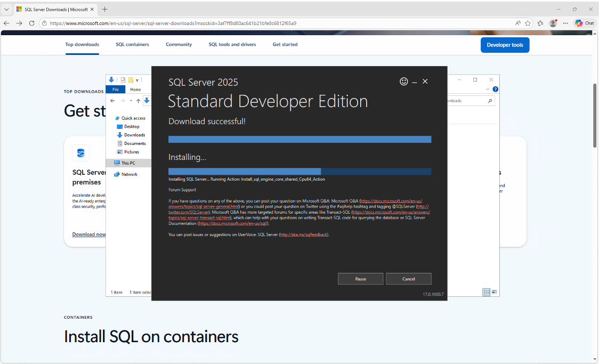Close the SQL Server Downloads browser tab
The height and width of the screenshot is (364, 599).
92,9
